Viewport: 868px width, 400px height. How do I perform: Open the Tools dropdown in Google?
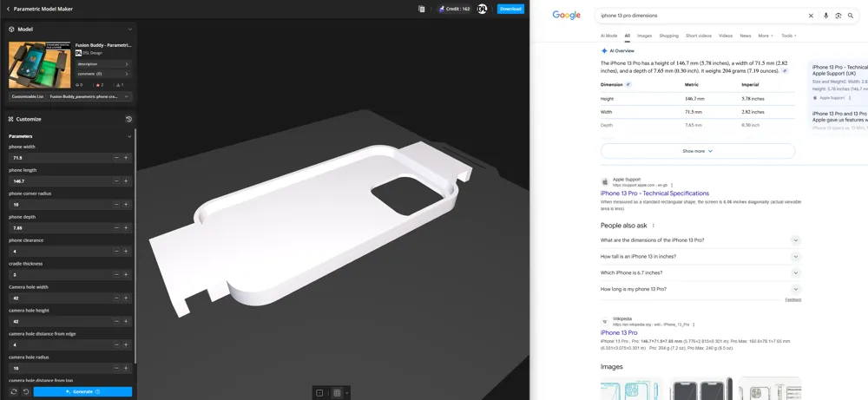(789, 36)
